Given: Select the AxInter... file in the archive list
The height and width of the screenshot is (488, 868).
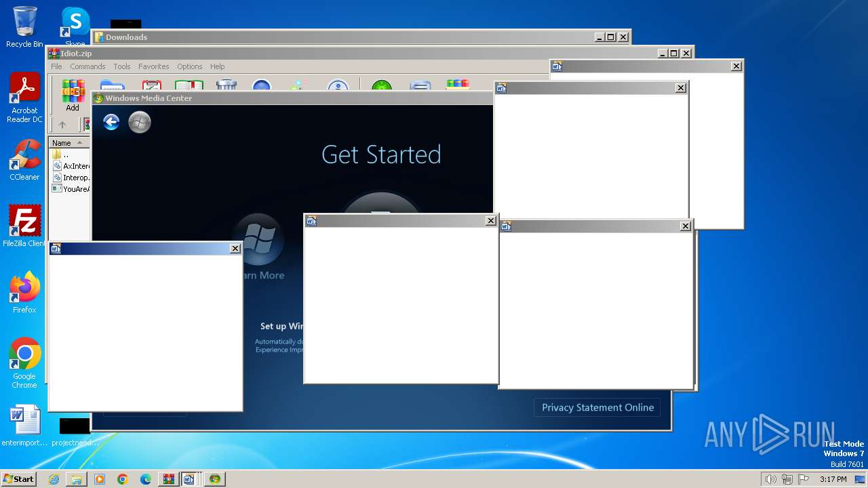Looking at the screenshot, I should [71, 166].
